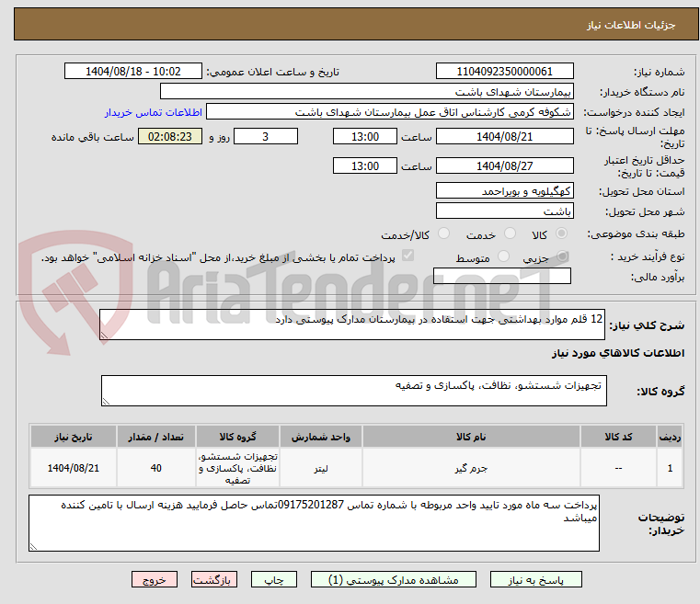The width and height of the screenshot is (700, 604).
Task: Click the شماره نیاز field 1104092350000061
Action: tap(504, 71)
